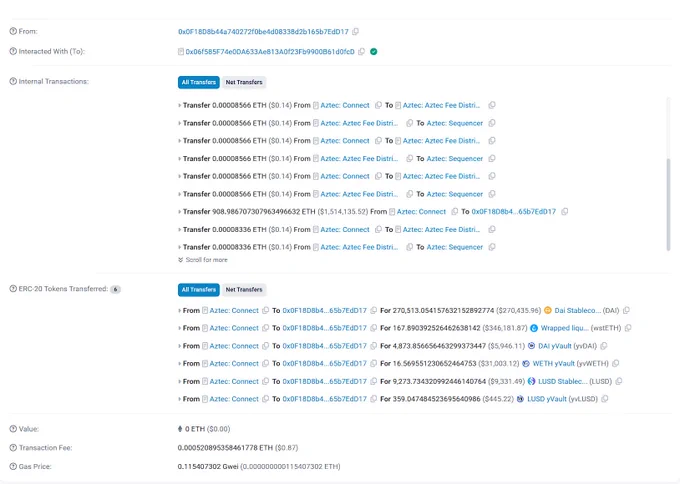
Task: Open help icon beside Gas Price
Action: click(x=13, y=466)
